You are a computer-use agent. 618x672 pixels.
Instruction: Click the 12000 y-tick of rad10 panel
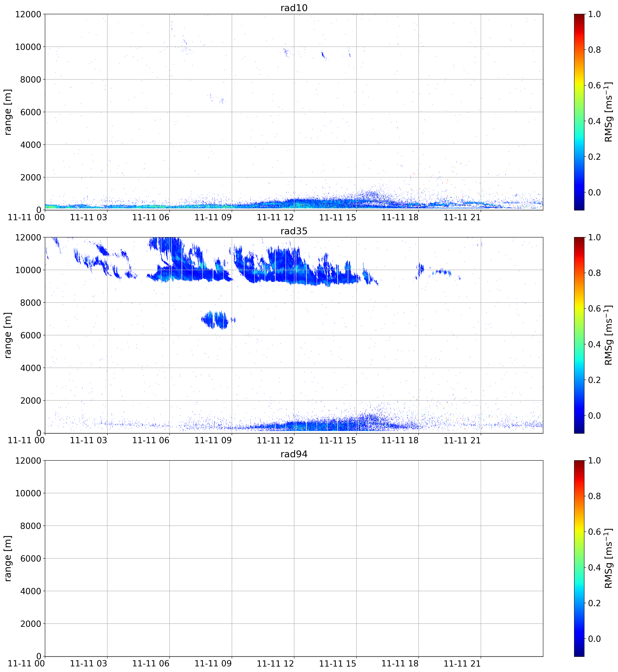[x=28, y=14]
